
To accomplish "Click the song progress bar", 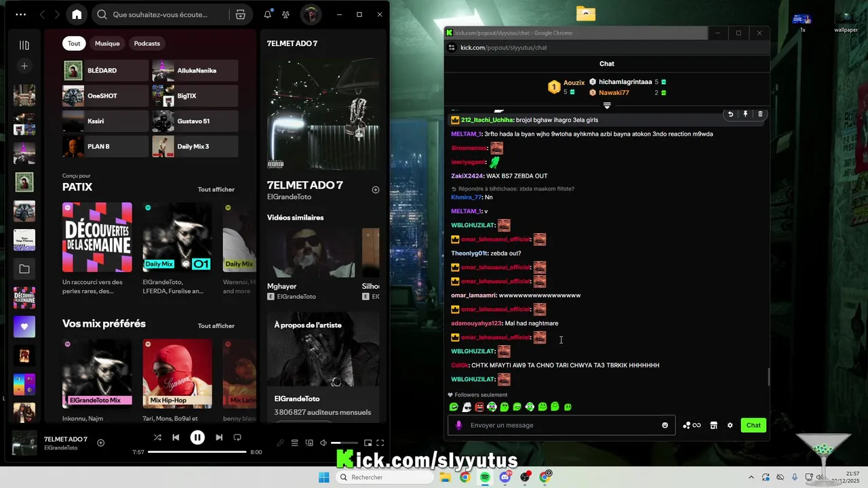I will tap(197, 451).
